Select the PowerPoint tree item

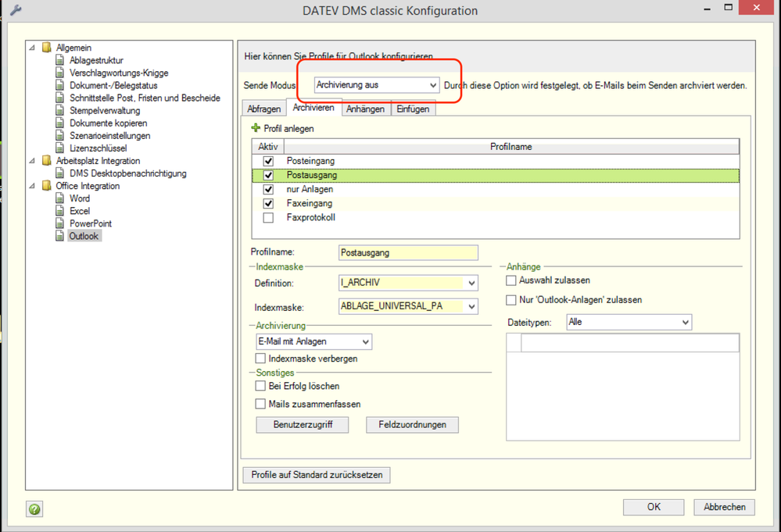coord(91,223)
